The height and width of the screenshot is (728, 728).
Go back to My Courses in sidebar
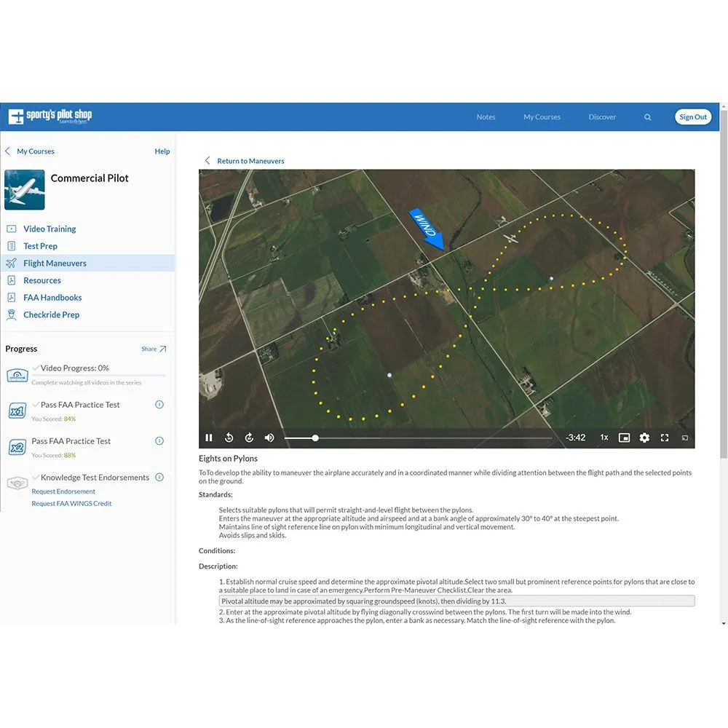(x=35, y=151)
